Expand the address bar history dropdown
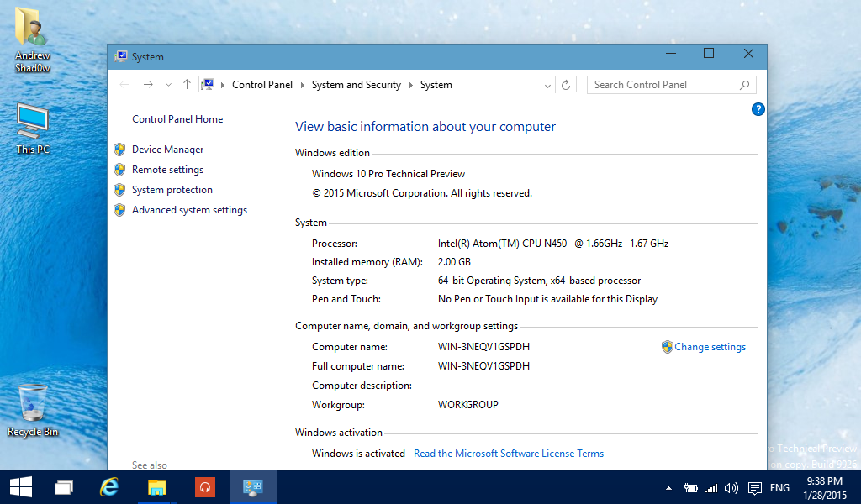Viewport: 861px width, 504px height. click(547, 86)
